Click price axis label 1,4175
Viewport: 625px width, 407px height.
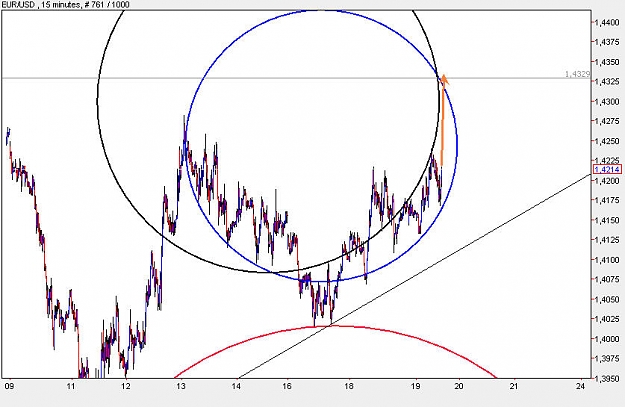click(607, 200)
